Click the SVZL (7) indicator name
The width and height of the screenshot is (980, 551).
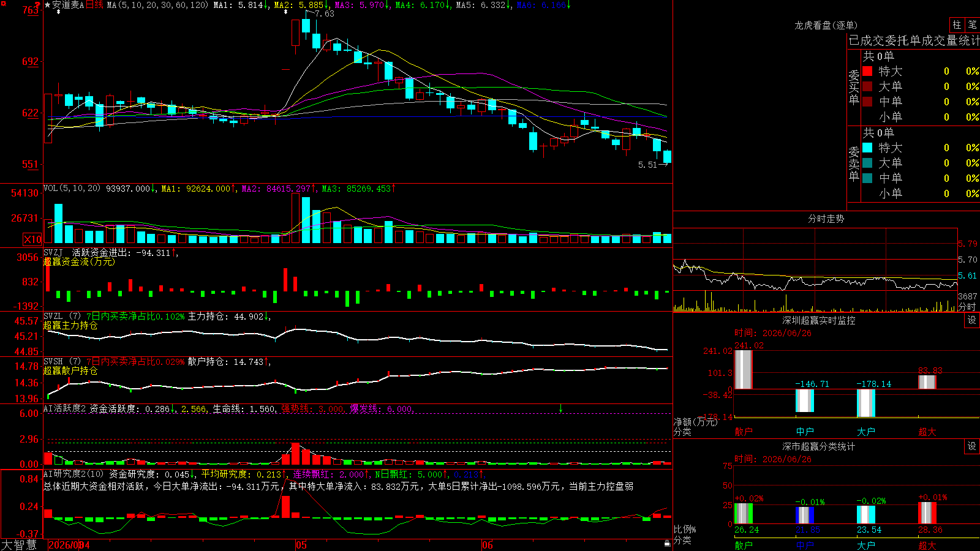(62, 316)
